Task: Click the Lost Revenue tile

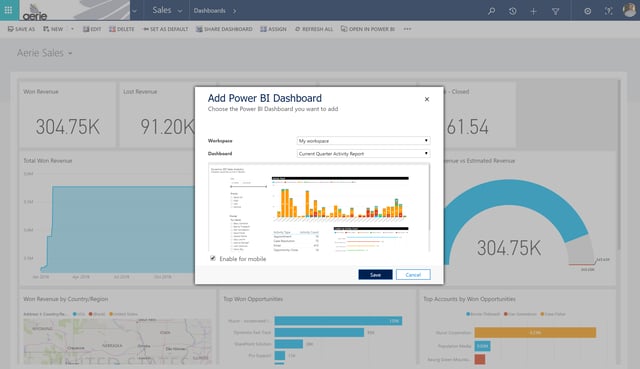Action: [157, 115]
